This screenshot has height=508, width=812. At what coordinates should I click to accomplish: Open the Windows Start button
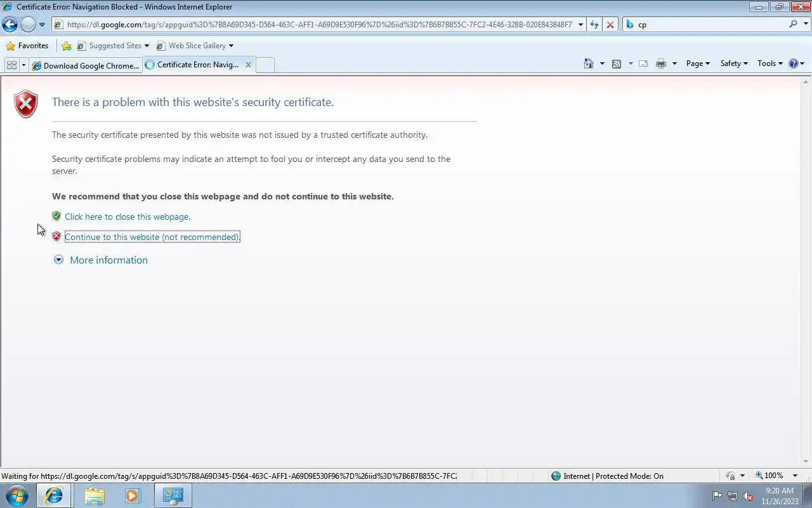tap(16, 495)
